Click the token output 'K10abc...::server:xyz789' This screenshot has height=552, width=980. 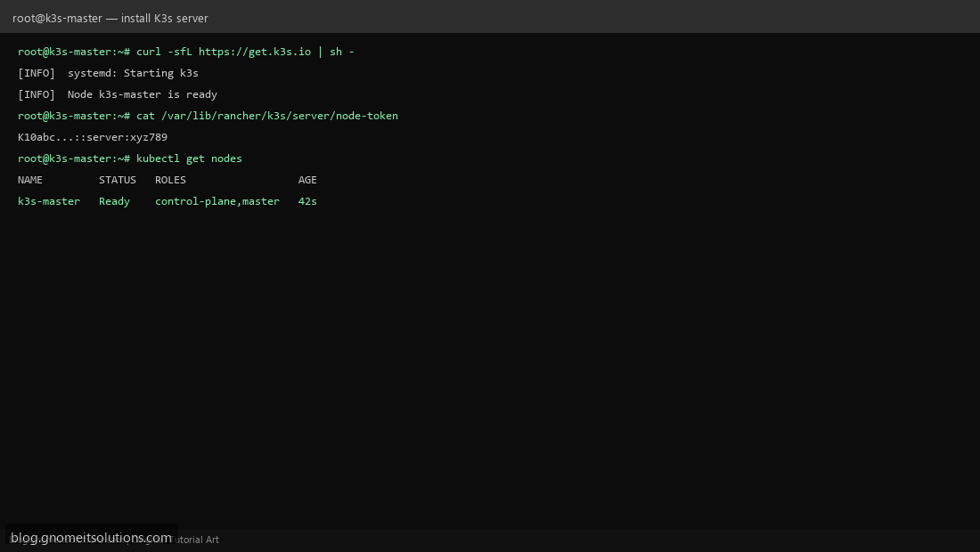click(x=93, y=137)
